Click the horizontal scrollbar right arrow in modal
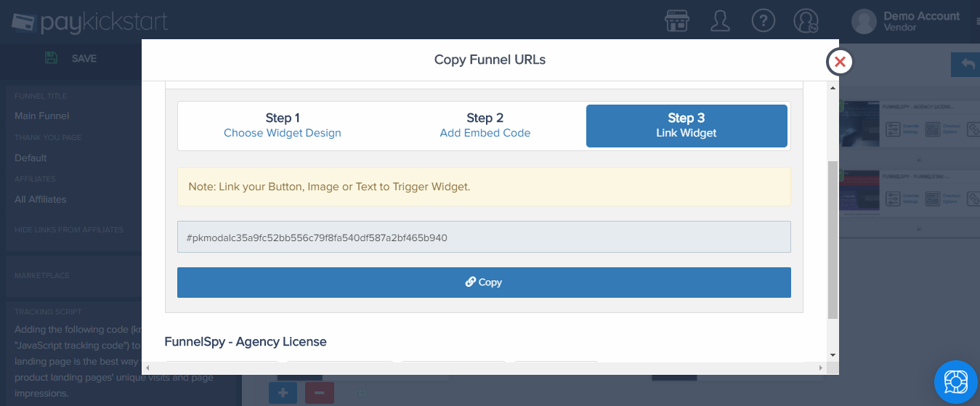Image resolution: width=980 pixels, height=406 pixels. pyautogui.click(x=822, y=368)
